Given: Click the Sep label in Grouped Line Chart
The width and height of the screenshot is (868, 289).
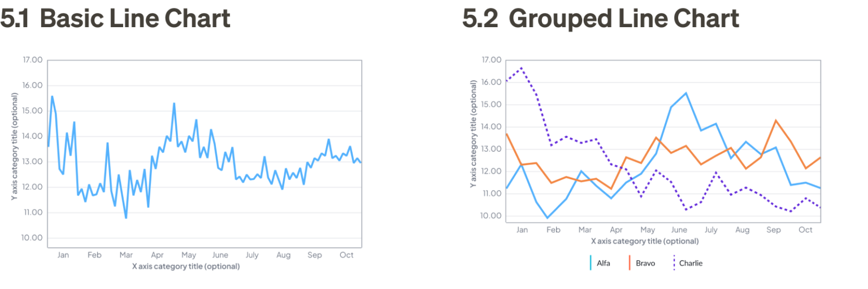Looking at the screenshot, I should coord(774,230).
